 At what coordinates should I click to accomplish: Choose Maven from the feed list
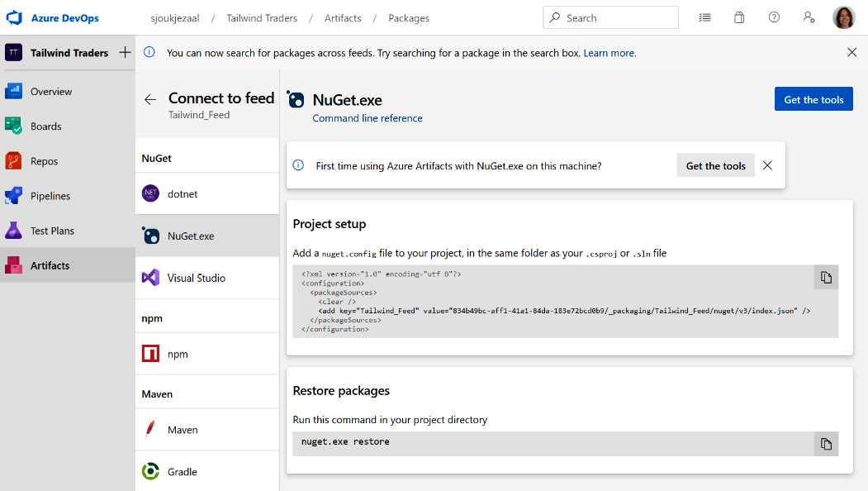coord(183,429)
